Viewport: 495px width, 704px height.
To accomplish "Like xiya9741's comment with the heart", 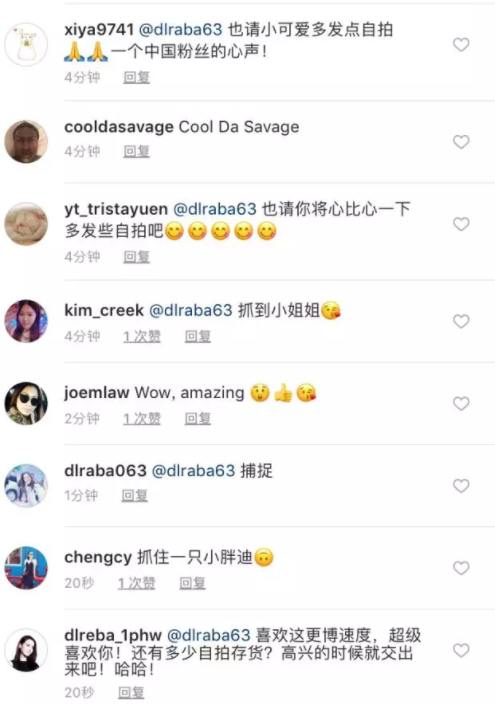I will coord(461,44).
